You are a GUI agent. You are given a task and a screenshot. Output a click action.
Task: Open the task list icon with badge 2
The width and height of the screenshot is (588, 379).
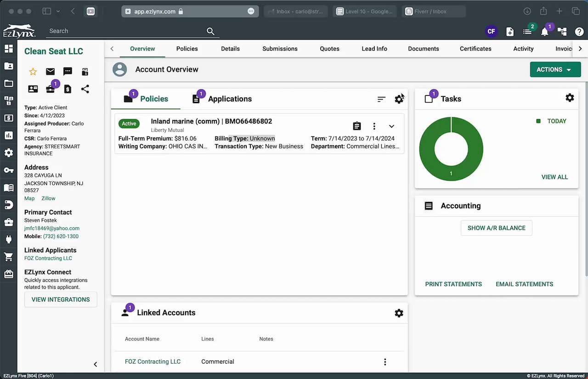pyautogui.click(x=527, y=31)
